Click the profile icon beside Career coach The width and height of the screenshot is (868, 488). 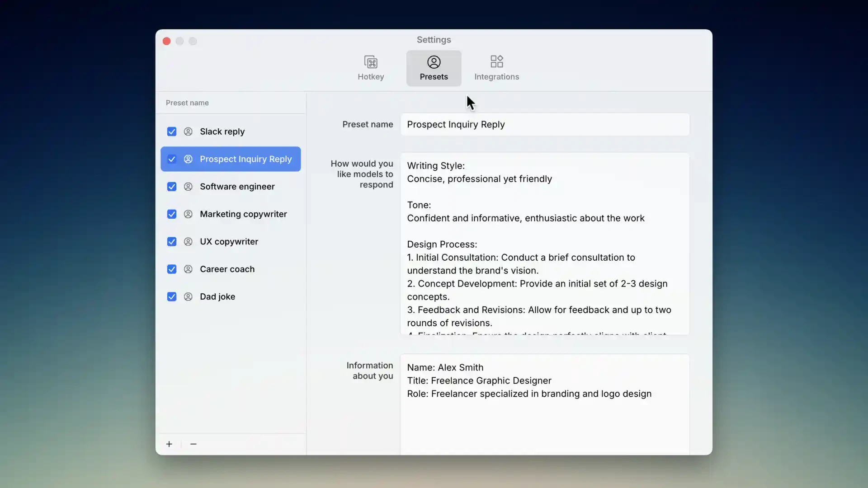(x=188, y=269)
